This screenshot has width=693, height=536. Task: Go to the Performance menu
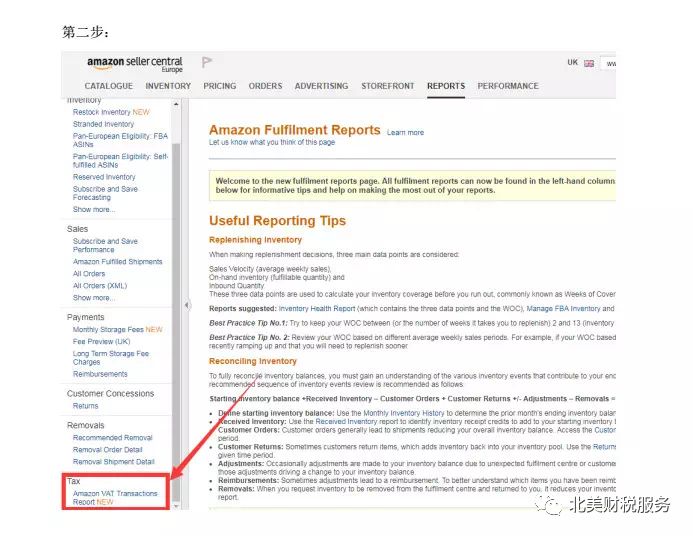click(507, 86)
